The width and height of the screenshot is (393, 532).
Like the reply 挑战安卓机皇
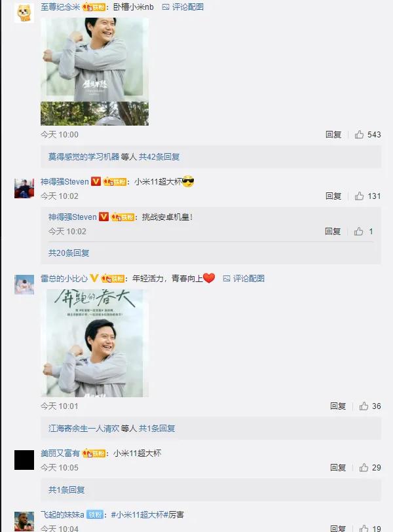pos(358,232)
